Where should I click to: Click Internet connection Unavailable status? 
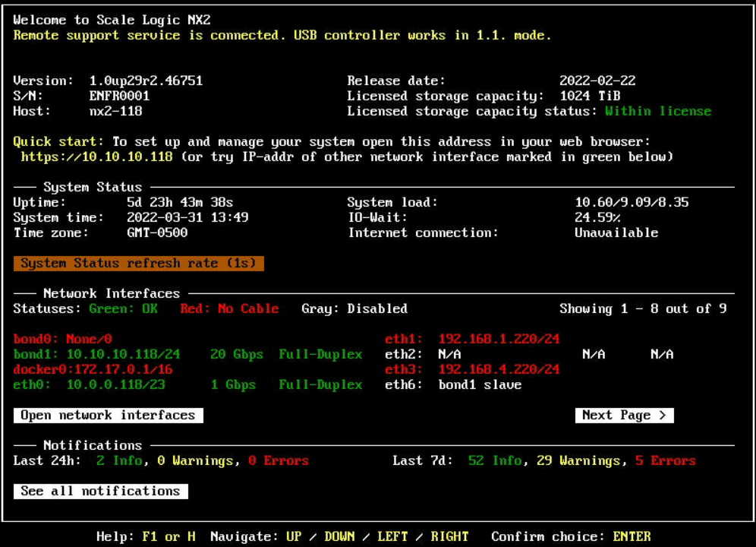[x=616, y=232]
